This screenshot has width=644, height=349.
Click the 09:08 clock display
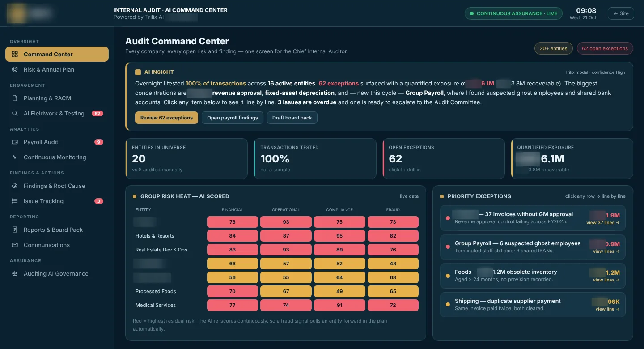point(586,10)
